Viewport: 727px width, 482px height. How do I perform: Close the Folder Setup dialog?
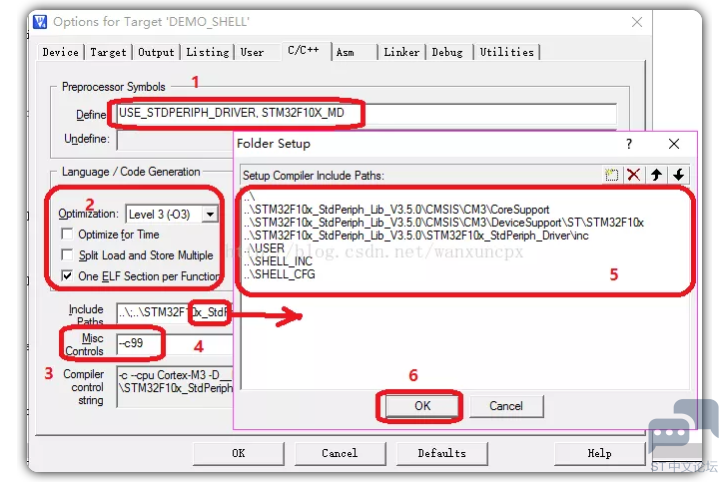pos(674,144)
